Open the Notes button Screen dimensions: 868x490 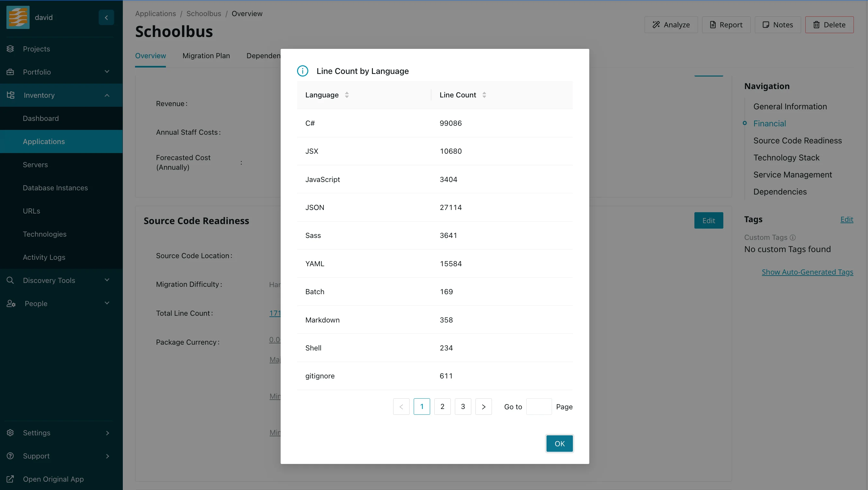tap(778, 25)
